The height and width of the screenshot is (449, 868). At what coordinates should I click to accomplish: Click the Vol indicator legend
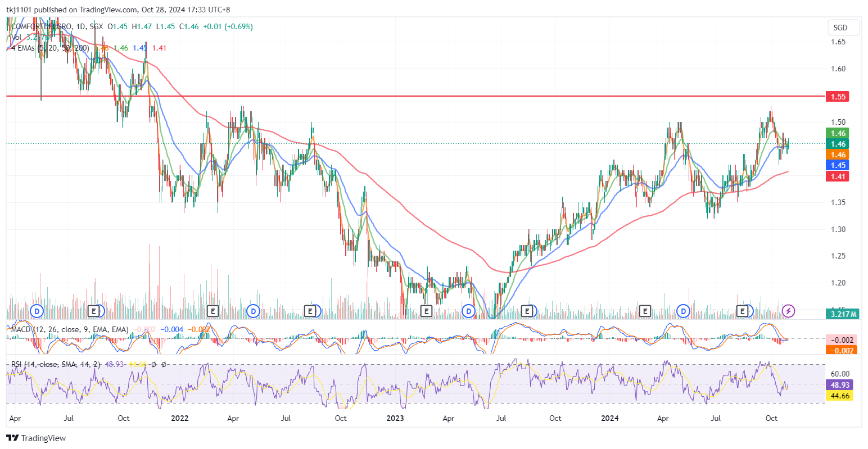click(17, 37)
